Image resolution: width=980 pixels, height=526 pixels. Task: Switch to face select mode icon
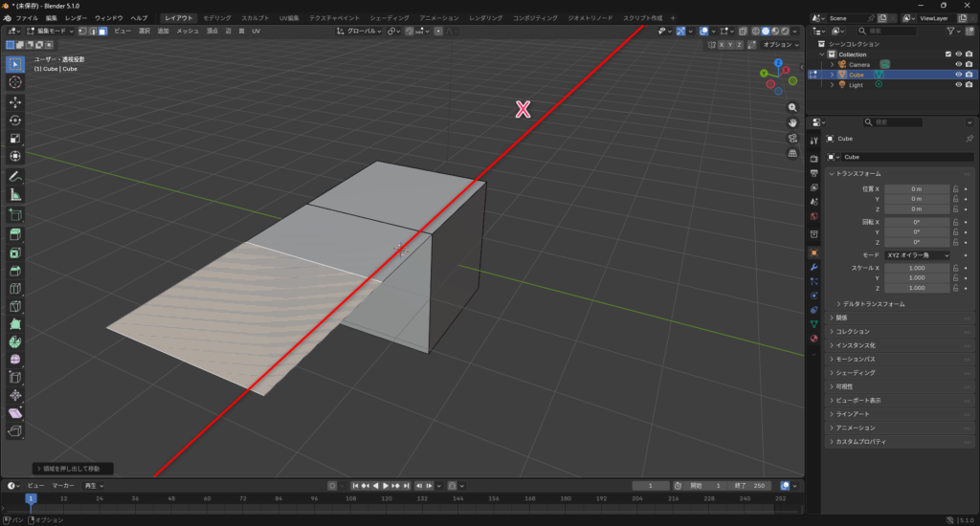pos(102,32)
